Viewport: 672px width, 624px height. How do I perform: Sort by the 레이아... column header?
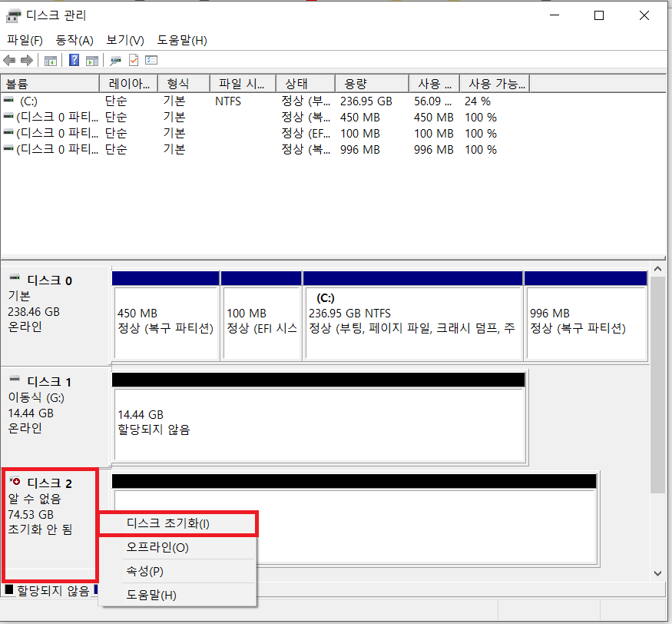pyautogui.click(x=128, y=84)
